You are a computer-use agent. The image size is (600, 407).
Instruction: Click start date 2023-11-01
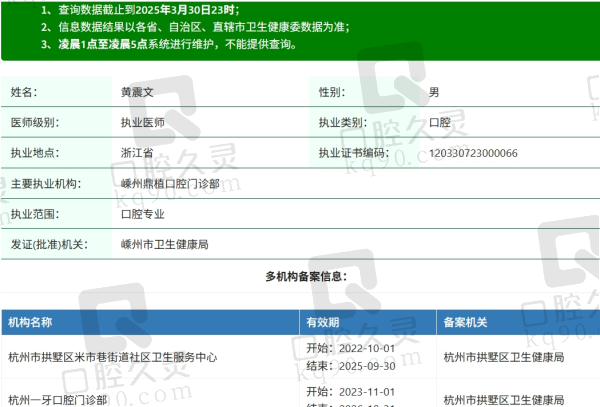[367, 392]
